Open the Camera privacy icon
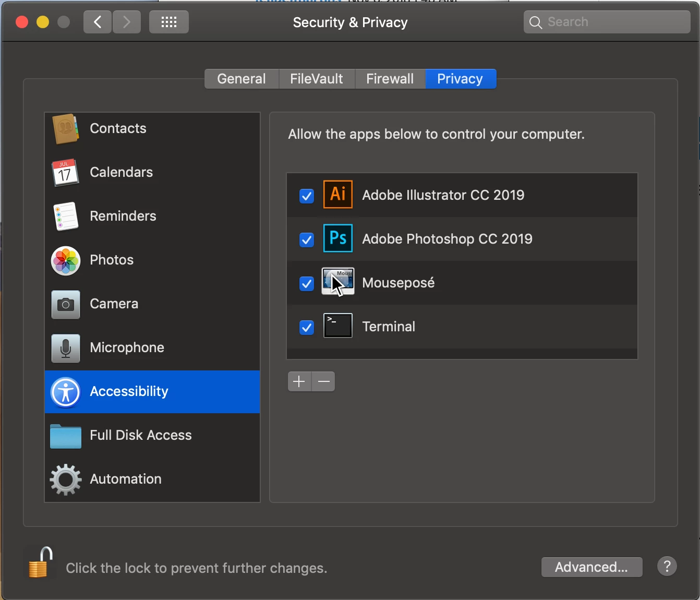The width and height of the screenshot is (700, 600). pyautogui.click(x=66, y=304)
